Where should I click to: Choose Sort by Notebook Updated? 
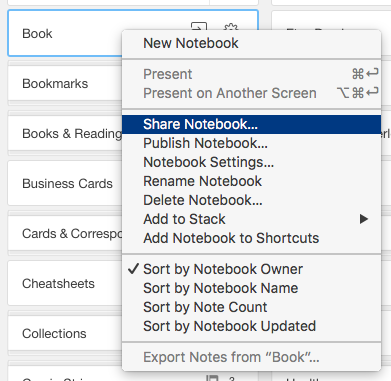252,326
